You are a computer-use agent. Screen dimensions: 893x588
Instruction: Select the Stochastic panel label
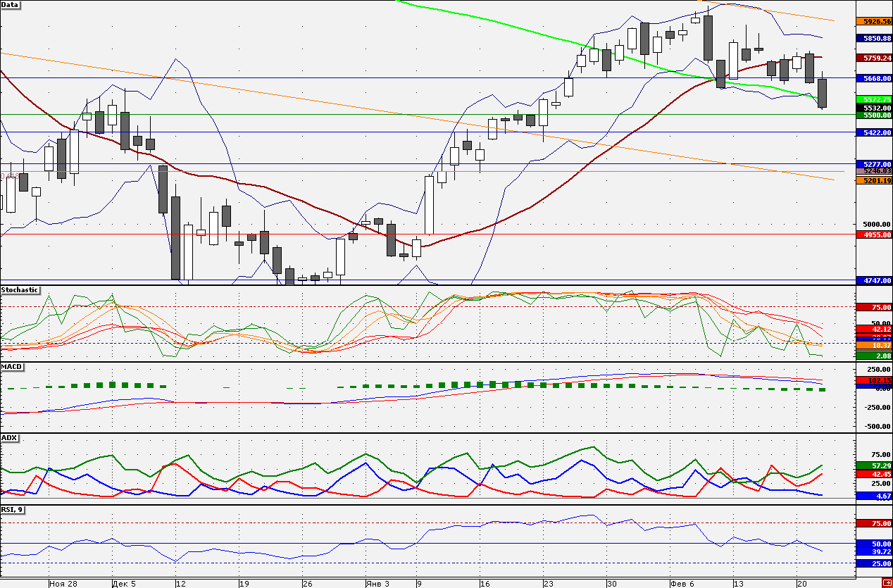(20, 289)
